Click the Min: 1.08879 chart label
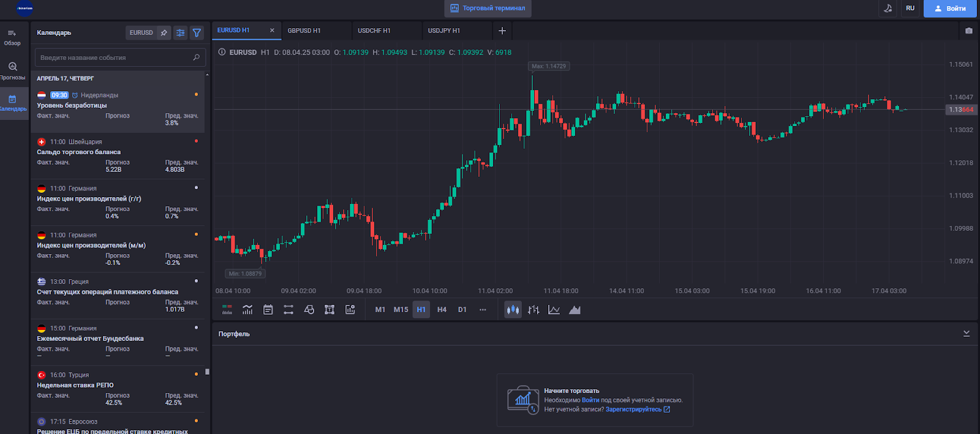Image resolution: width=980 pixels, height=434 pixels. [245, 274]
